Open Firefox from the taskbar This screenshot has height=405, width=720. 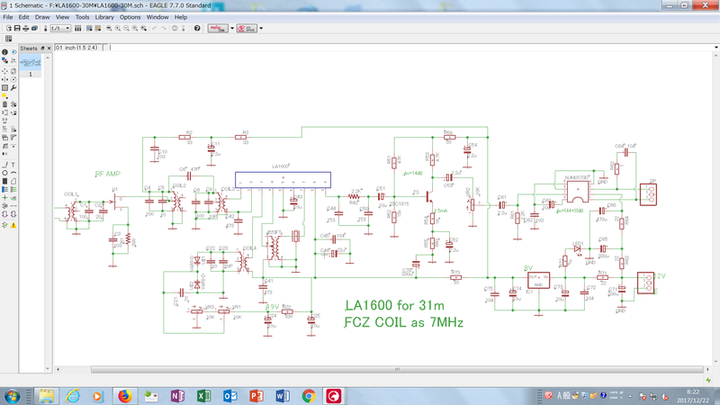tap(124, 396)
